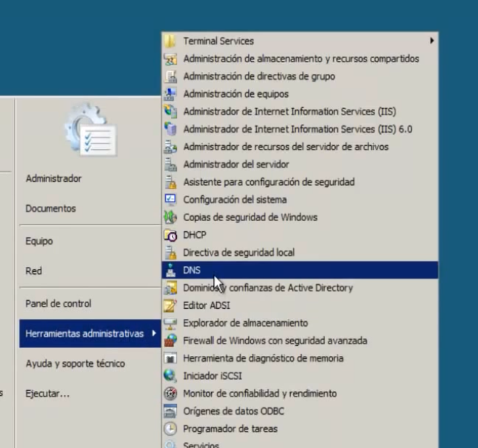
Task: Click the IIS 6.0 manager icon
Action: click(x=170, y=129)
